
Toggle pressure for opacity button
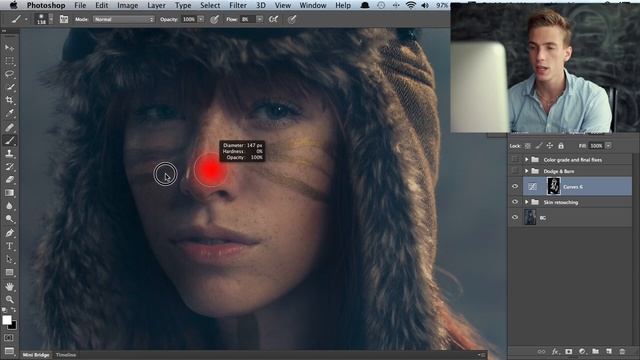(x=214, y=19)
